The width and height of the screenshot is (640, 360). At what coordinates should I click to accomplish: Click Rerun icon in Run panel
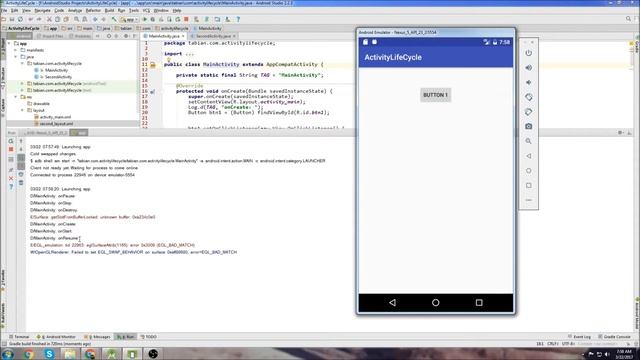(x=11, y=141)
